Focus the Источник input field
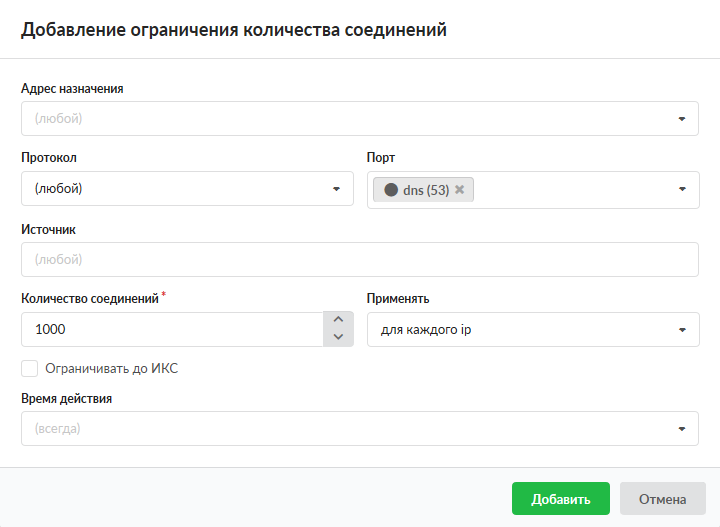This screenshot has width=720, height=527. [x=359, y=259]
